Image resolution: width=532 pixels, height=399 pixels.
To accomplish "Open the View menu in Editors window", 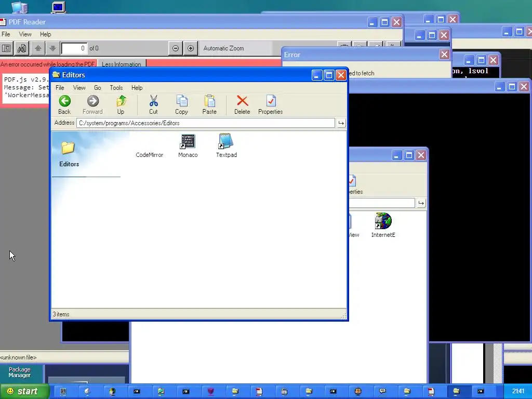I will (x=79, y=88).
